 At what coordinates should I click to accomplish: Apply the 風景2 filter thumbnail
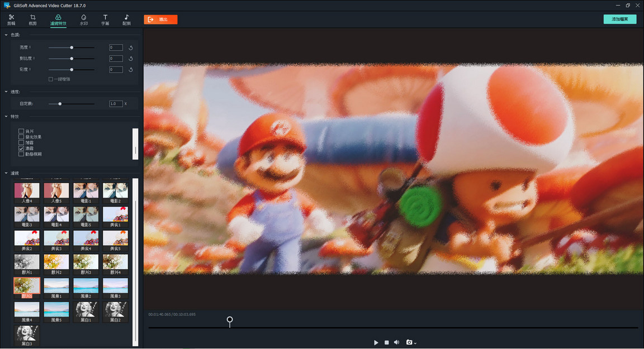tap(86, 288)
